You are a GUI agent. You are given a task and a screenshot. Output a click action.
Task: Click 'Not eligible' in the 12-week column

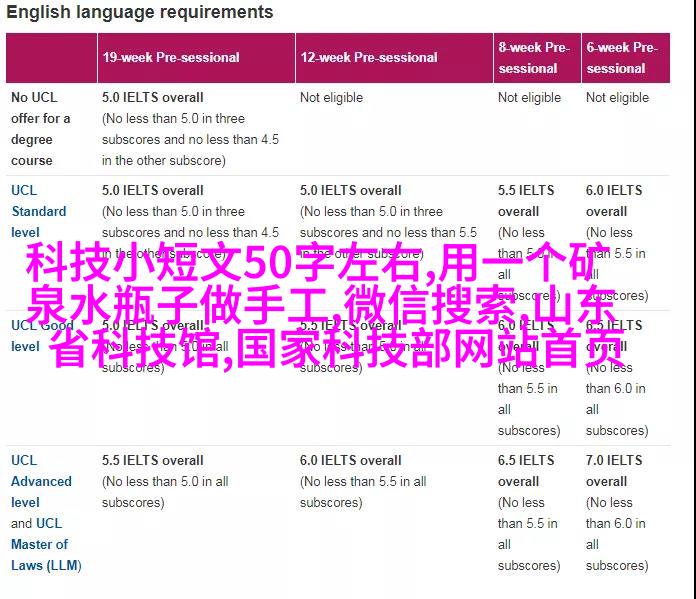coord(331,98)
